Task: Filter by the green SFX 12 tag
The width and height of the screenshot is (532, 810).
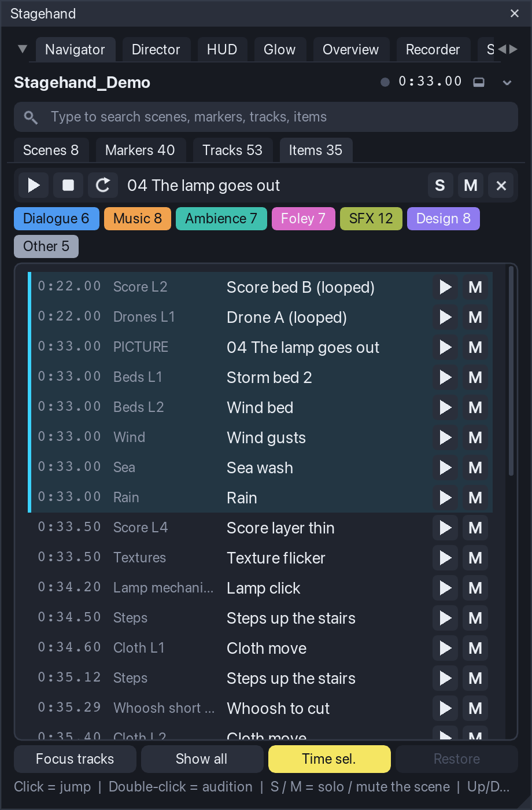Action: [371, 219]
